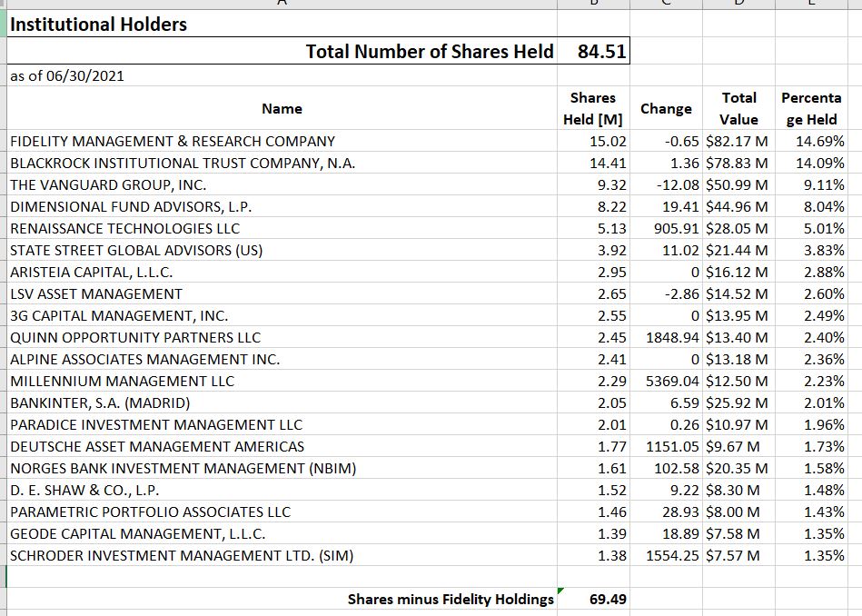Click the Shares Held [M] header cell
Viewport: 862px width, 616px height.
[x=593, y=108]
